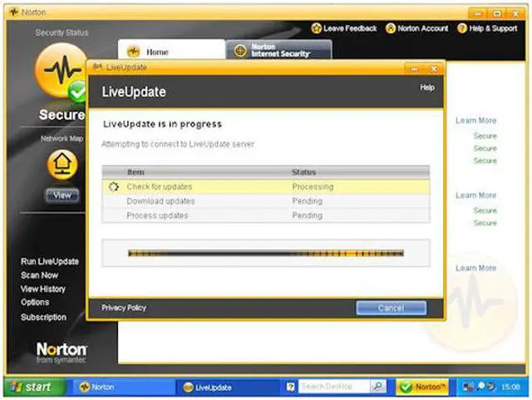Click the search magnifier icon in taskbar
The height and width of the screenshot is (400, 532).
coord(377,387)
